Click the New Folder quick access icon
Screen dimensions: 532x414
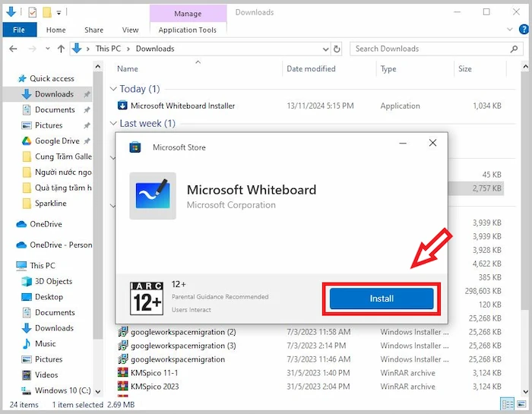click(47, 13)
